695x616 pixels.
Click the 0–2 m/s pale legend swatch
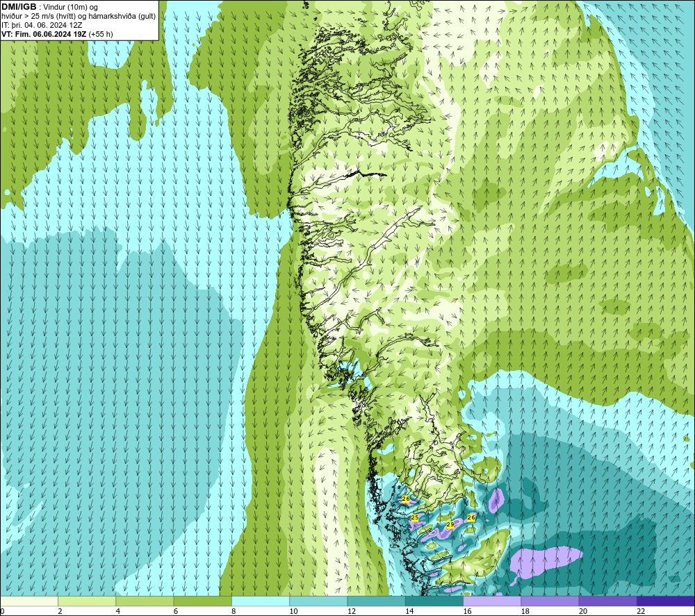coord(29,601)
